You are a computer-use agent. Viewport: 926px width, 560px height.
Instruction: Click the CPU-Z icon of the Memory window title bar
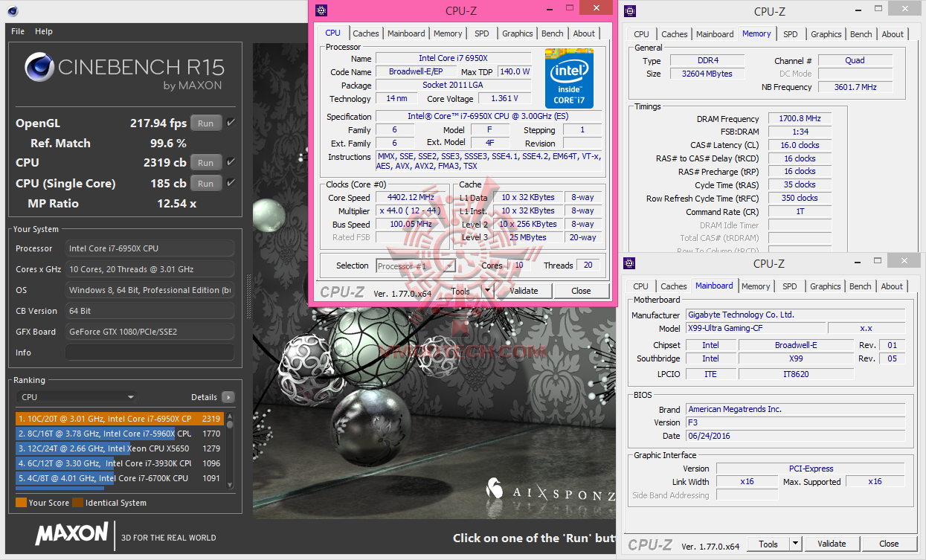(629, 10)
